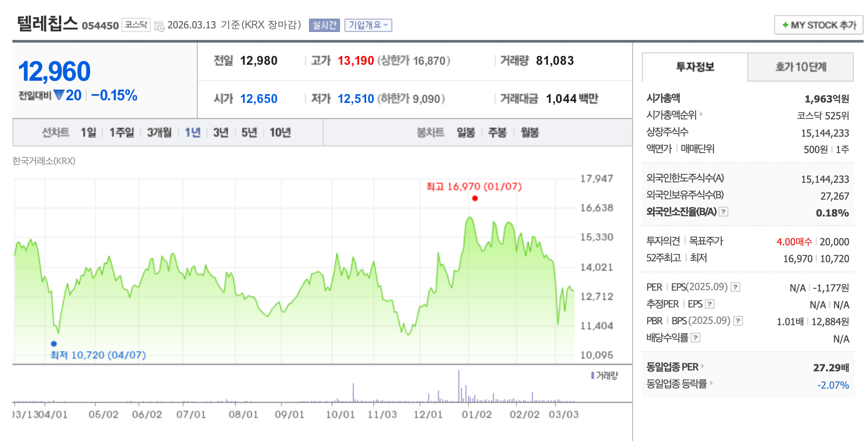Click the PBR value 1.01배
Image resolution: width=868 pixels, height=441 pixels.
[x=790, y=322]
